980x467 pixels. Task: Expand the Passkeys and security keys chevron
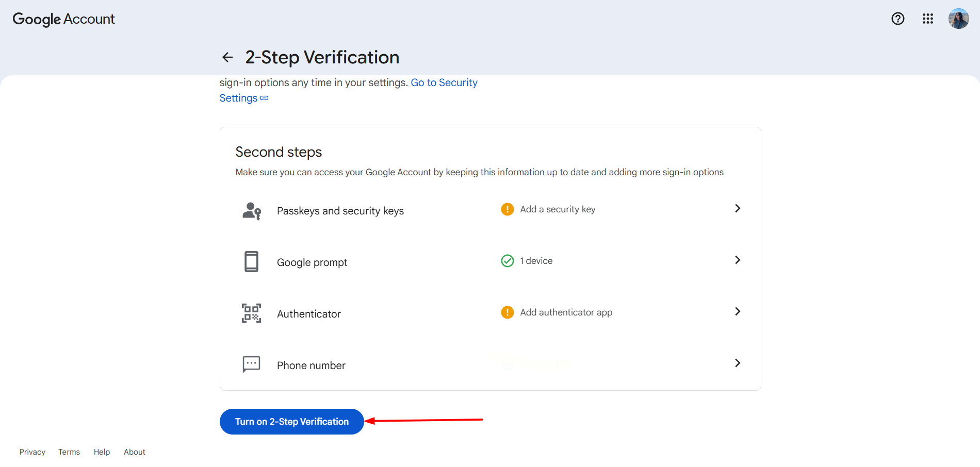point(738,208)
